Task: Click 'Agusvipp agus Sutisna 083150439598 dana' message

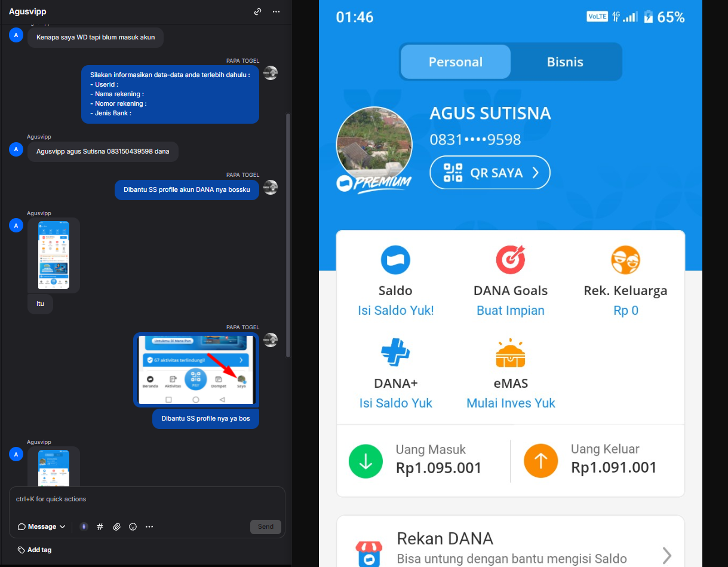Action: click(103, 151)
